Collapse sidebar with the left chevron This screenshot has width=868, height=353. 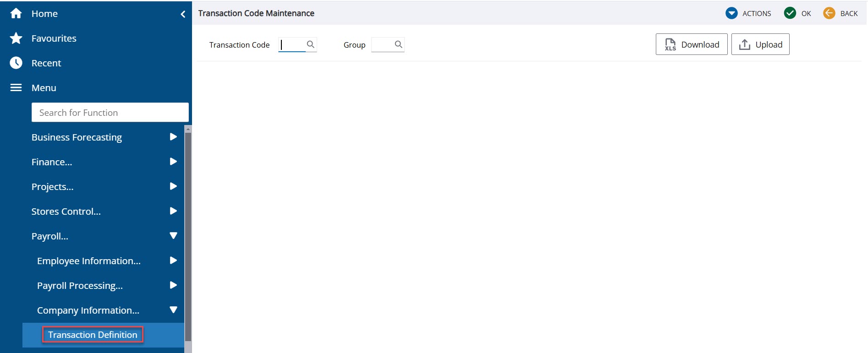pyautogui.click(x=183, y=14)
